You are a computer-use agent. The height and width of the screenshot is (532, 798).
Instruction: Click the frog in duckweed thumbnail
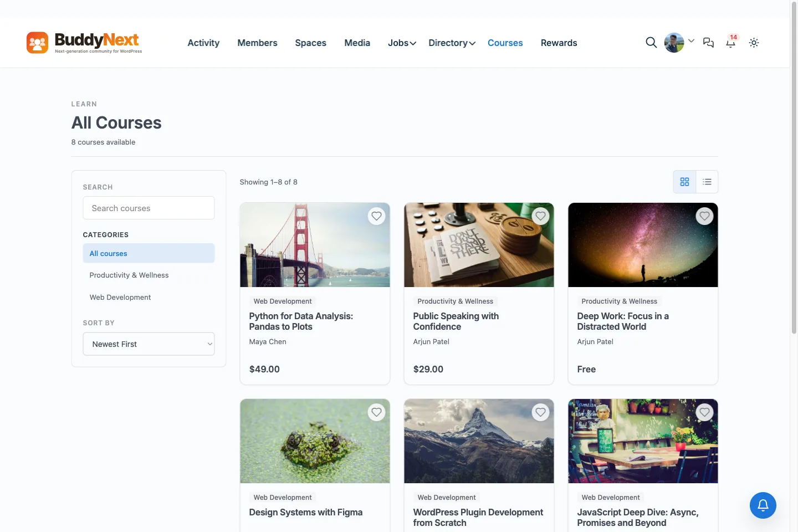pos(315,441)
